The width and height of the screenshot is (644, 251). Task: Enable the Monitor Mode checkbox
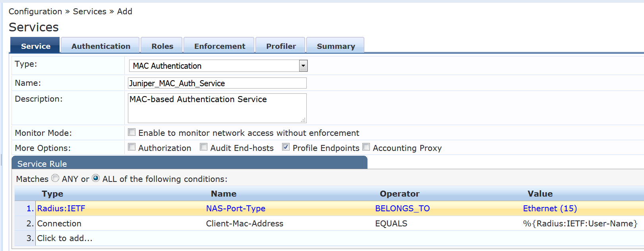tap(132, 132)
